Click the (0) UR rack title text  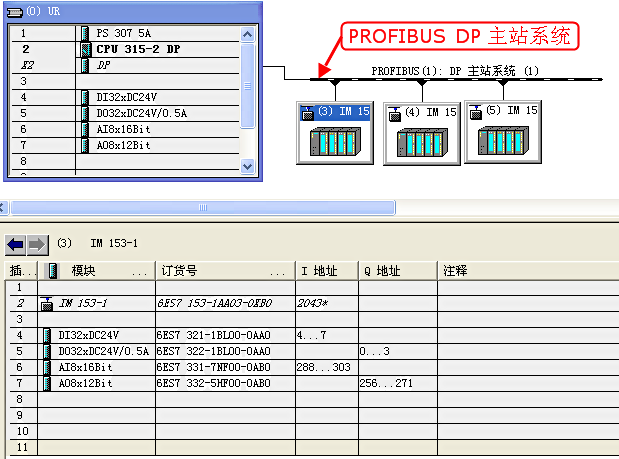click(43, 11)
